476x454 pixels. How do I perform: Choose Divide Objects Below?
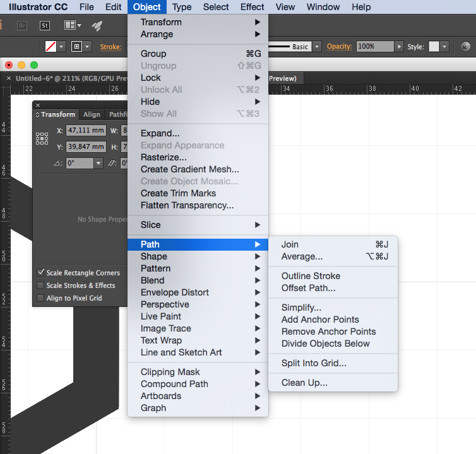coord(333,343)
